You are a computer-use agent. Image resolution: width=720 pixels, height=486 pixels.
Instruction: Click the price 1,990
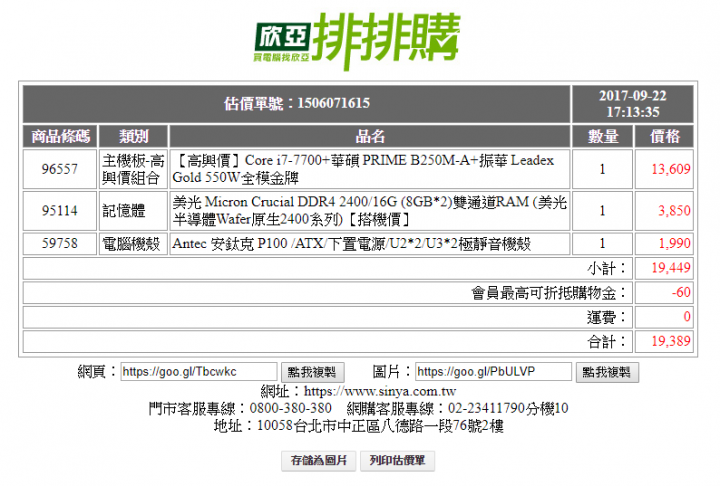pos(674,243)
